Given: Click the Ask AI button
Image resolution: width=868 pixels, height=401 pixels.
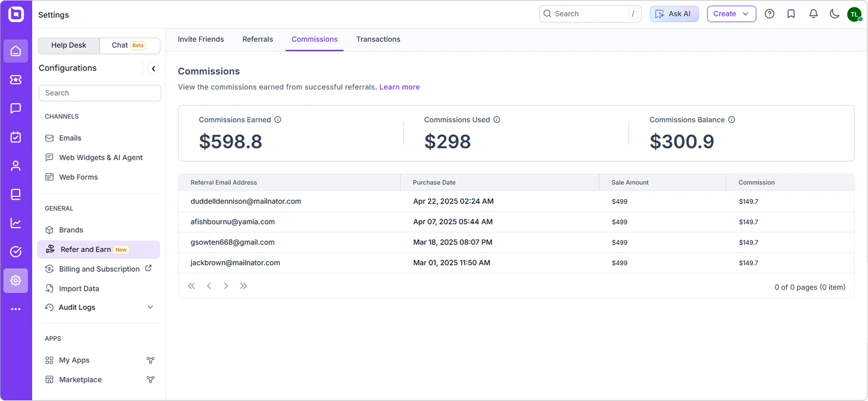Looking at the screenshot, I should tap(674, 14).
